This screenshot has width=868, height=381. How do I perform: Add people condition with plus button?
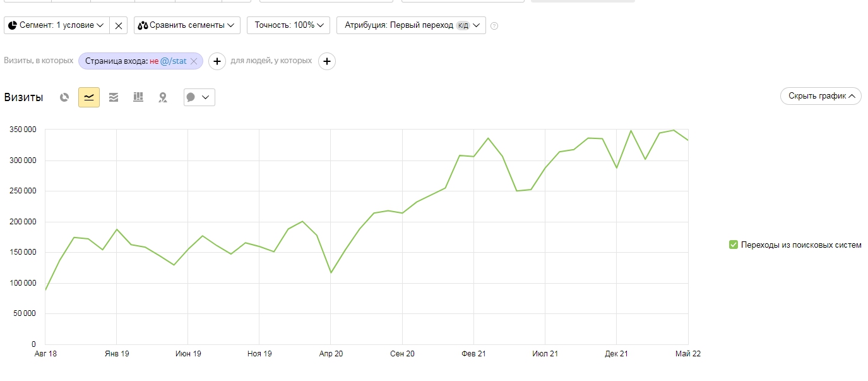coord(326,61)
